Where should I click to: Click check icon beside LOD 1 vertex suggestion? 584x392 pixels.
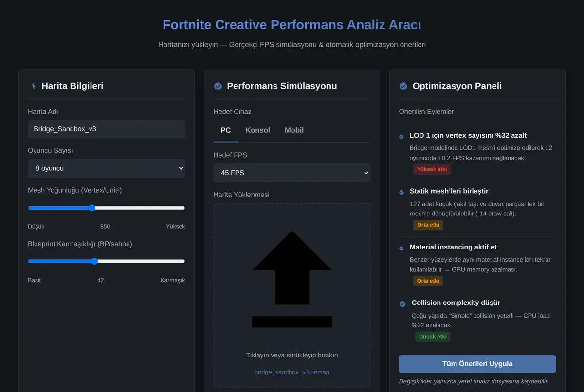click(401, 137)
